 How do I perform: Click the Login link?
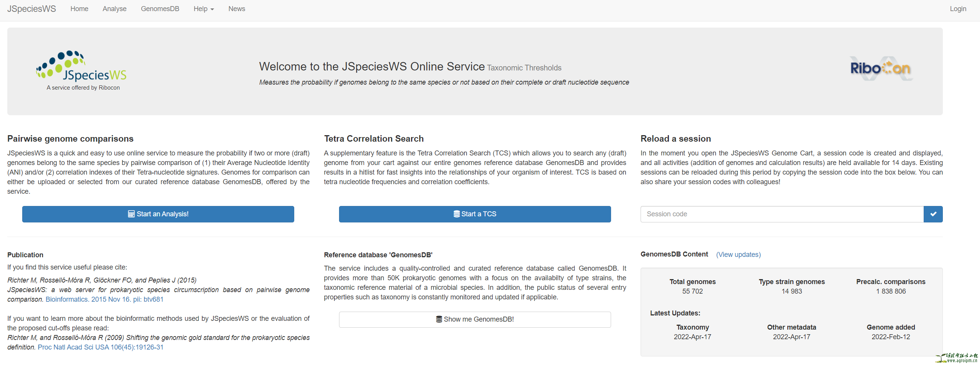coord(958,9)
